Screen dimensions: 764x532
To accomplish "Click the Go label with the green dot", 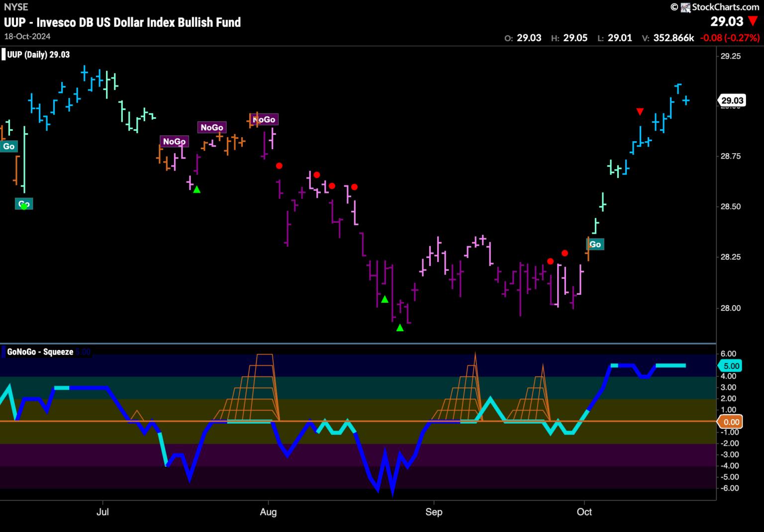I will [x=24, y=204].
